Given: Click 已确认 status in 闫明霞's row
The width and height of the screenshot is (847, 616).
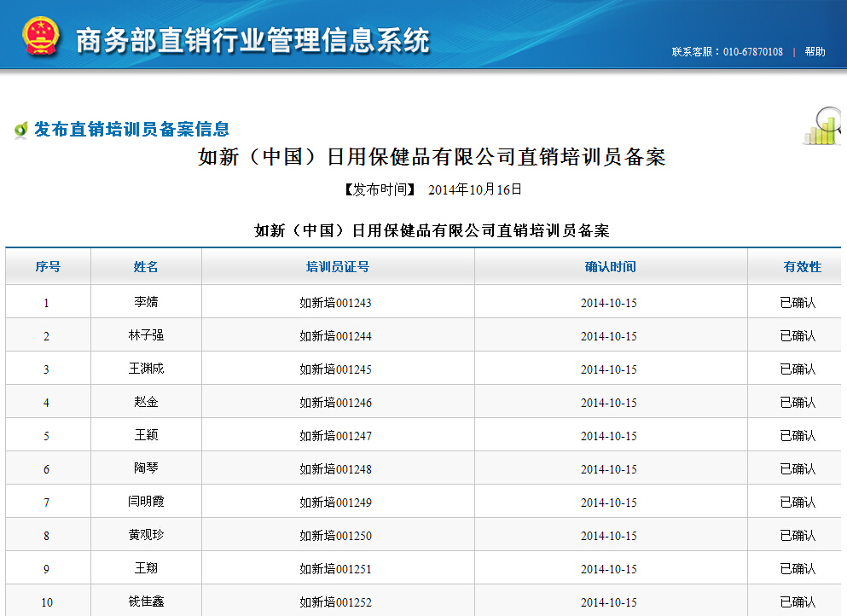Looking at the screenshot, I should (798, 502).
